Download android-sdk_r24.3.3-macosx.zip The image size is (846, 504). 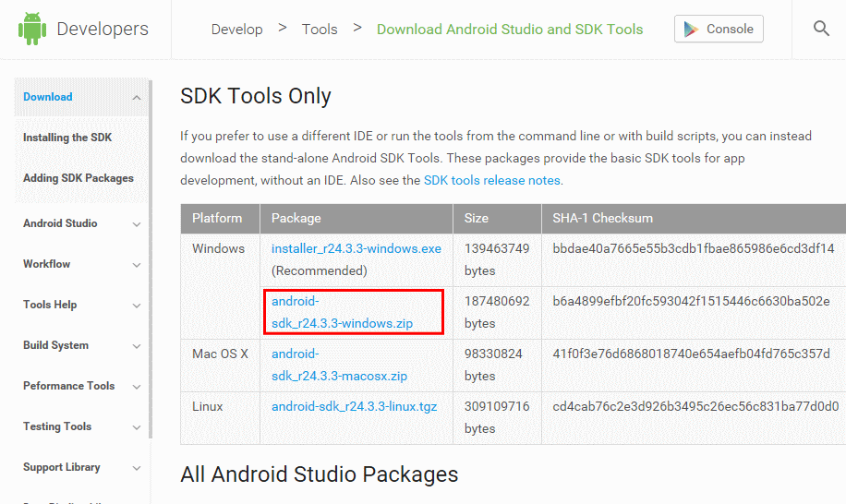339,365
